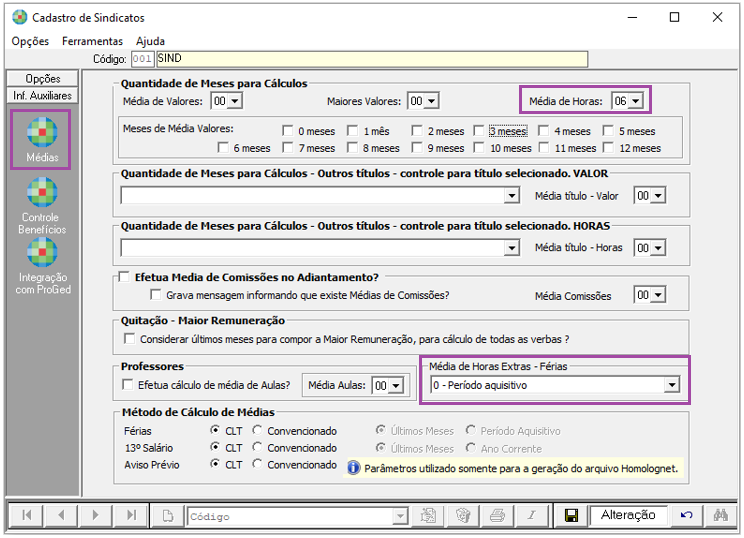Check Considerar últimos meses para Maior Remuneração
This screenshot has width=744, height=538.
click(x=129, y=339)
